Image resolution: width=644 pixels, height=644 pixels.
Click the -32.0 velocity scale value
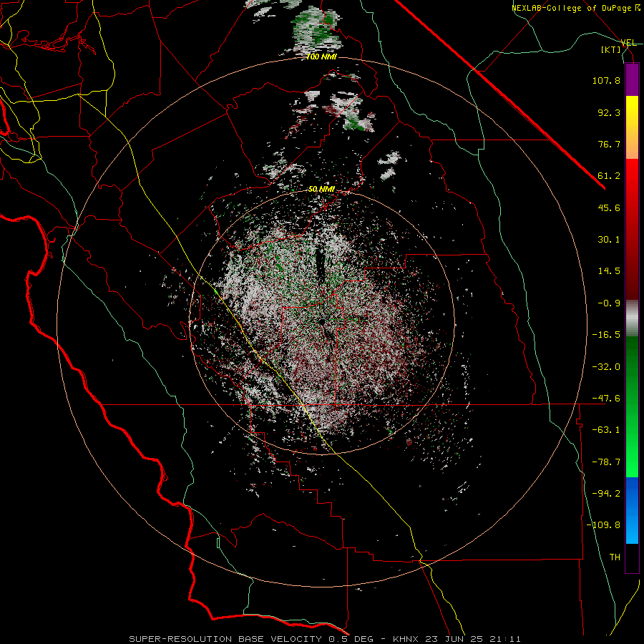pyautogui.click(x=606, y=367)
